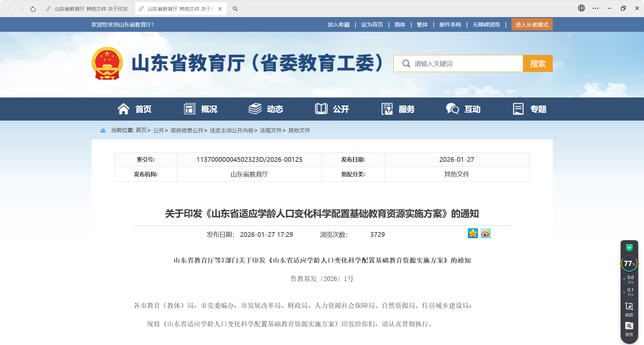The height and width of the screenshot is (345, 644).
Task: Click the 其他文件 category cell
Action: [457, 174]
